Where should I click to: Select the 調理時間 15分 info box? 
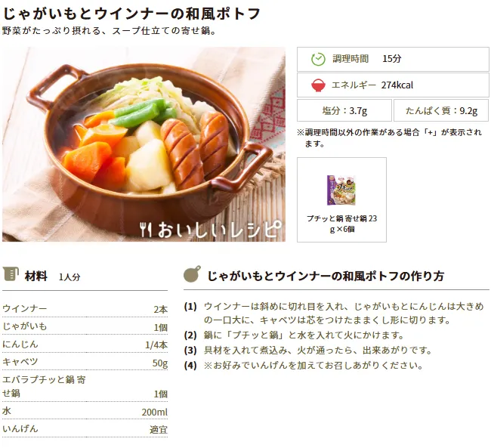tap(393, 59)
